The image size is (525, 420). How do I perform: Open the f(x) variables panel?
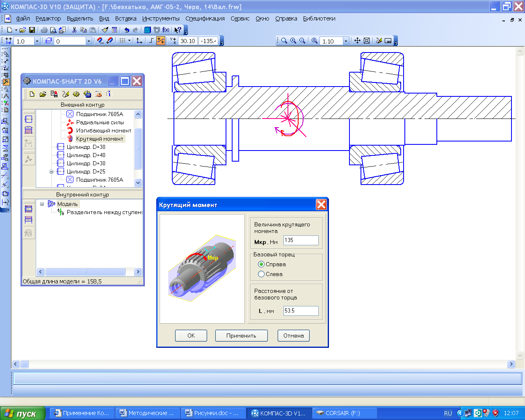click(x=166, y=30)
